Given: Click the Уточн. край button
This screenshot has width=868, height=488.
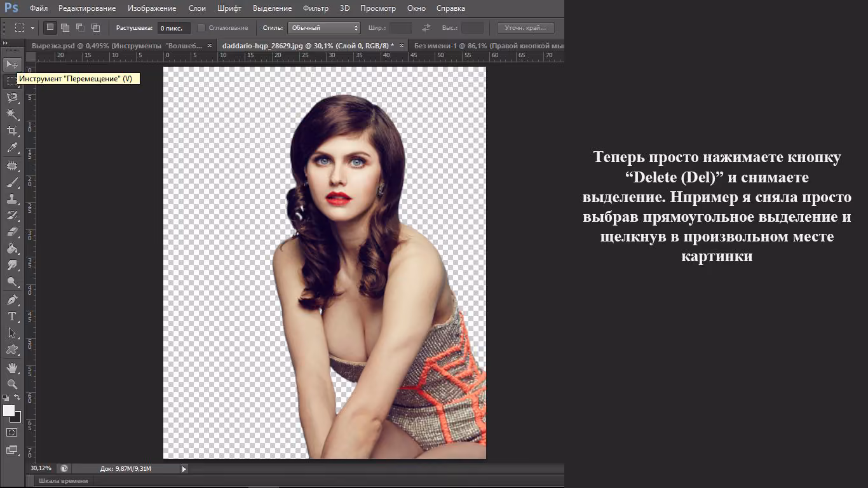Looking at the screenshot, I should pos(526,28).
